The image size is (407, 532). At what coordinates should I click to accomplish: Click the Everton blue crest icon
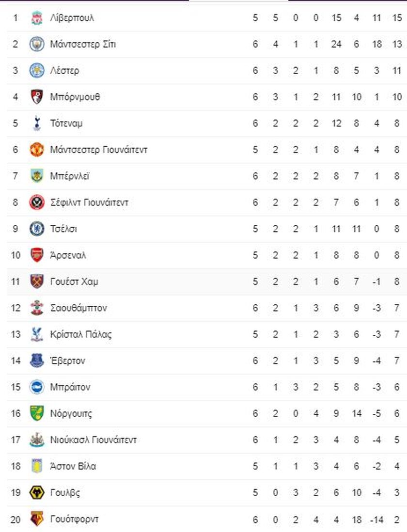37,360
